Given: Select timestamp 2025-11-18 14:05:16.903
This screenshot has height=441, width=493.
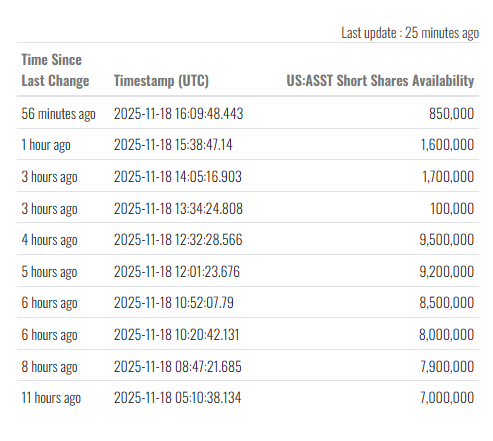Looking at the screenshot, I should pos(178,176).
